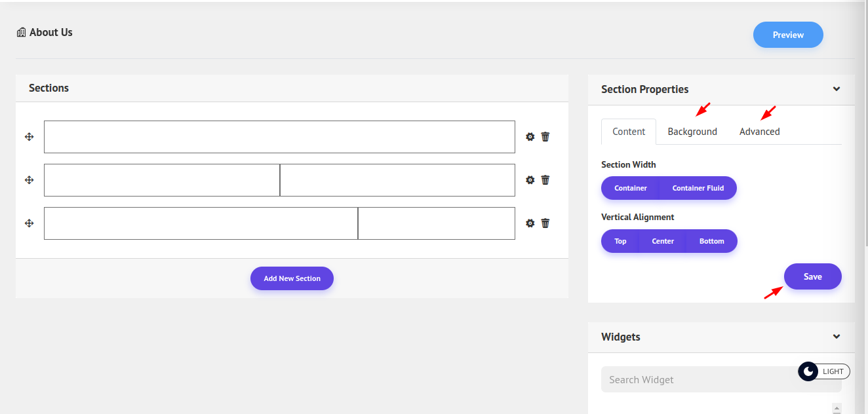Viewport: 868px width, 414px height.
Task: Delete the first section with trash icon
Action: [545, 137]
